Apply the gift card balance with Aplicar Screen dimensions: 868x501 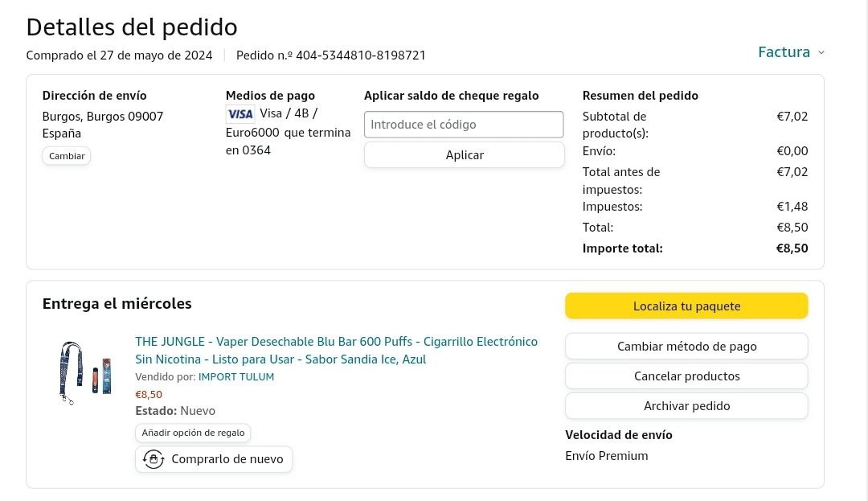pos(464,155)
